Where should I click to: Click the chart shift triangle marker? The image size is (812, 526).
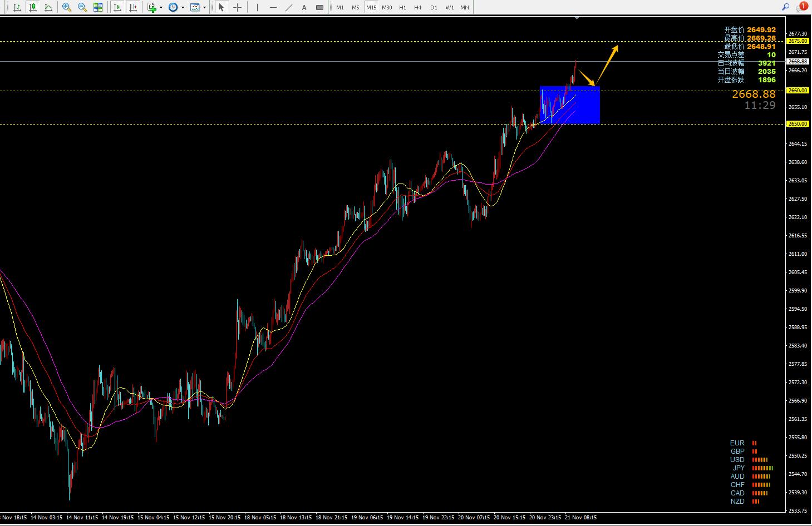click(577, 18)
